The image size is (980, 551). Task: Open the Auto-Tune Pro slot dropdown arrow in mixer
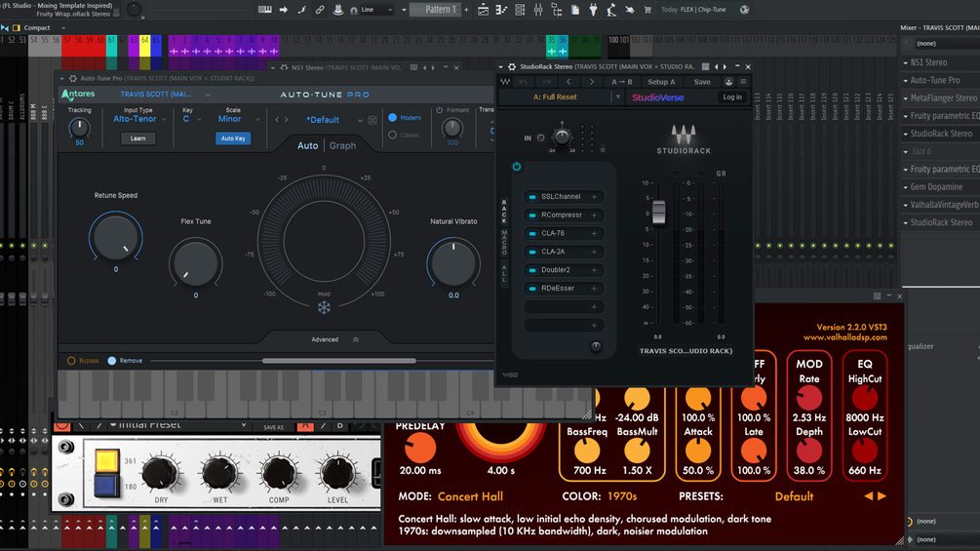click(906, 81)
